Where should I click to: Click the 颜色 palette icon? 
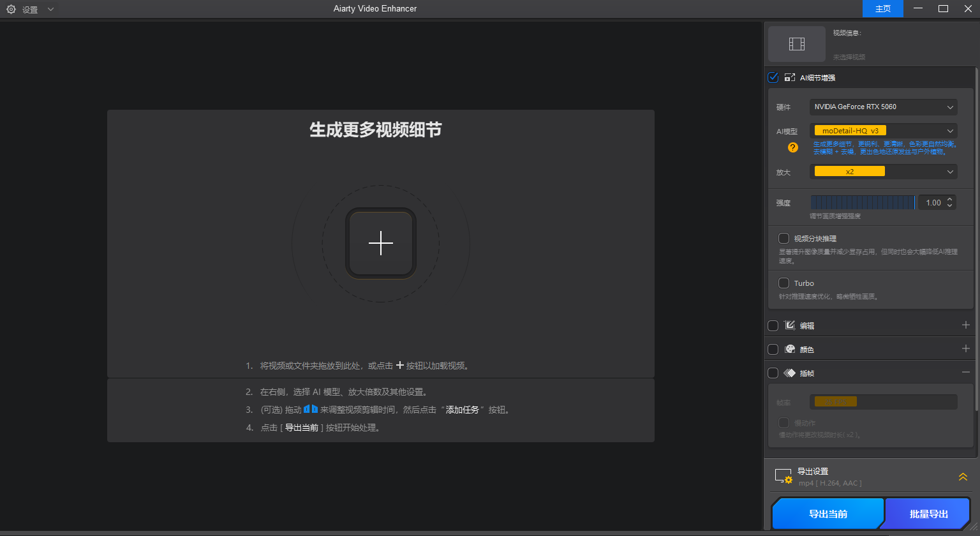click(789, 349)
